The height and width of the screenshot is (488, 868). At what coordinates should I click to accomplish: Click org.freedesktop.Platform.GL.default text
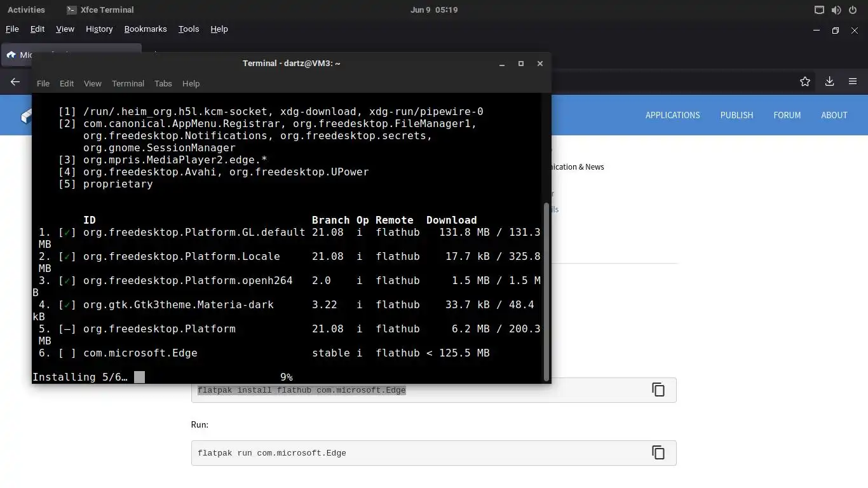tap(194, 233)
